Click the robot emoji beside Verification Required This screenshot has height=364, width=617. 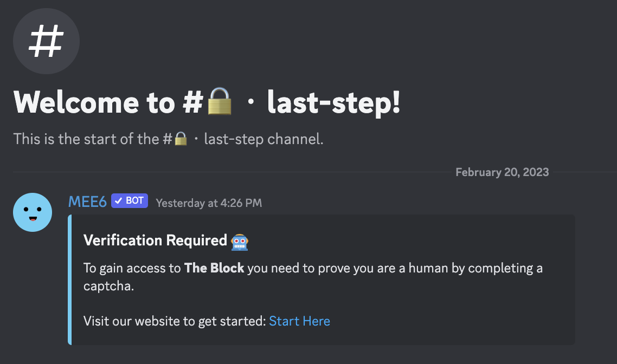point(240,242)
